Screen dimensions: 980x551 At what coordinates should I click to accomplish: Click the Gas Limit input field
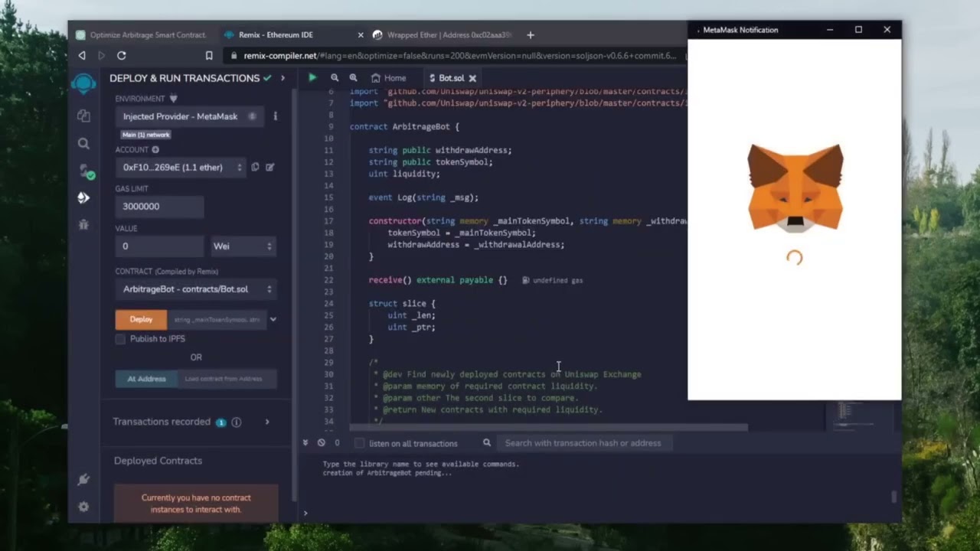coord(159,207)
